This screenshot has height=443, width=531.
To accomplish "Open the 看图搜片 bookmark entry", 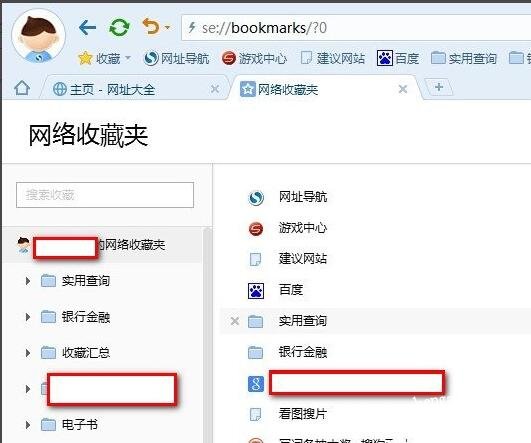I will (x=303, y=414).
